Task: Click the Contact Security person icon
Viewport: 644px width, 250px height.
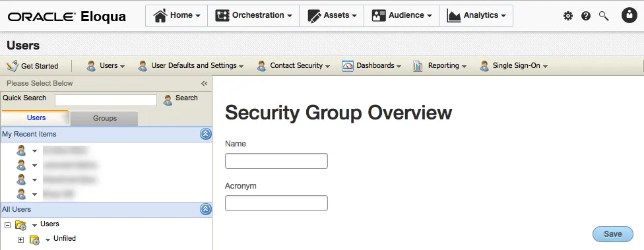Action: [x=261, y=66]
